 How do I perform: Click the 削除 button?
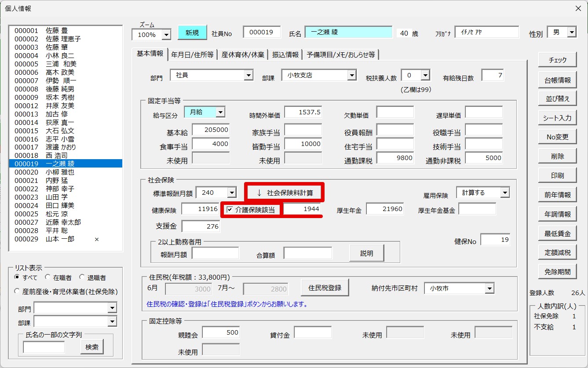point(558,156)
